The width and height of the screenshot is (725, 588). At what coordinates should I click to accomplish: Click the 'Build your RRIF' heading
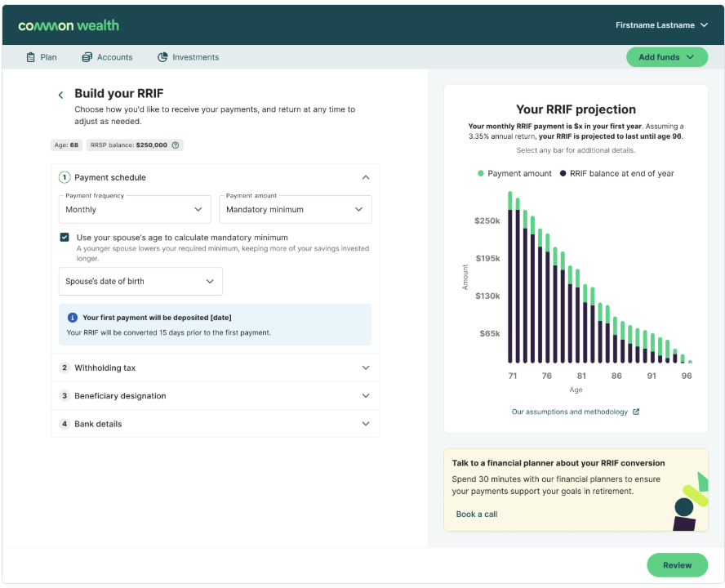119,93
